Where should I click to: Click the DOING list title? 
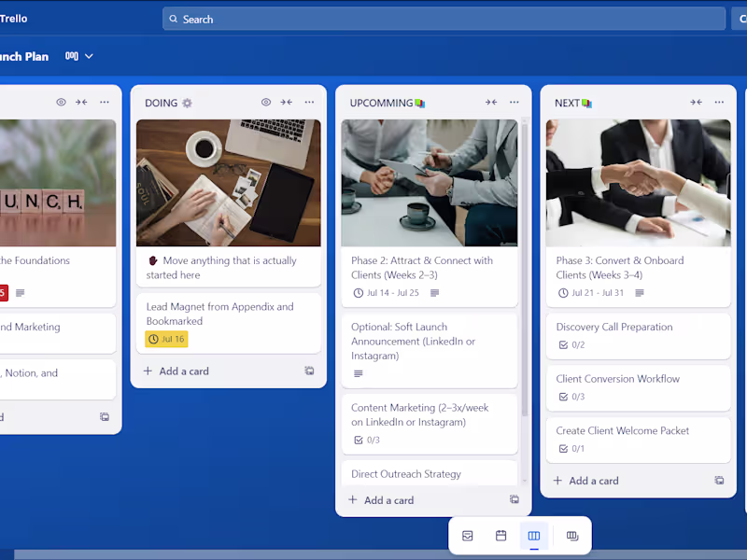pyautogui.click(x=168, y=103)
